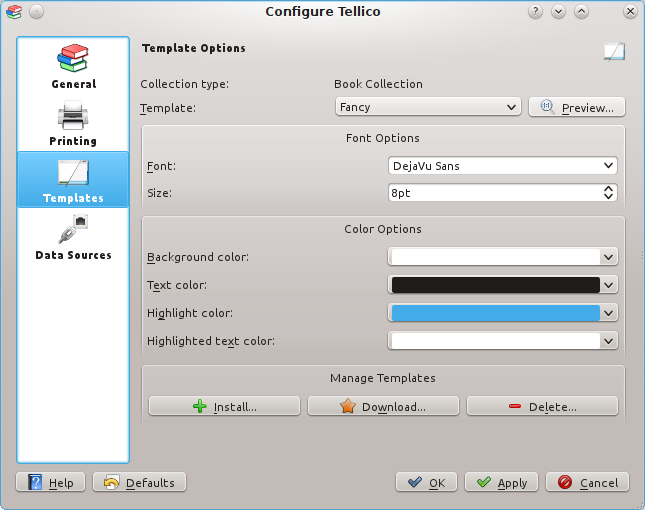
Task: Click the up arrow of the Size spinner
Action: tap(608, 188)
